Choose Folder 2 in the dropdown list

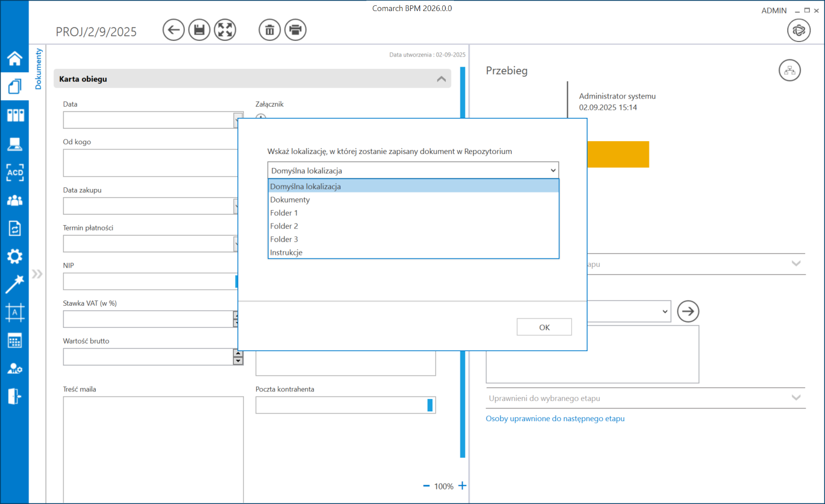[x=284, y=226]
